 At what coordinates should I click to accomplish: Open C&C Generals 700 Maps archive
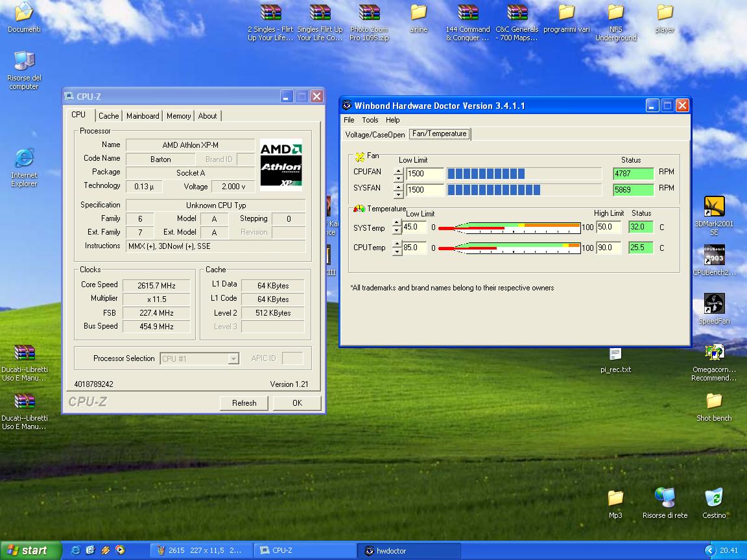[x=517, y=22]
